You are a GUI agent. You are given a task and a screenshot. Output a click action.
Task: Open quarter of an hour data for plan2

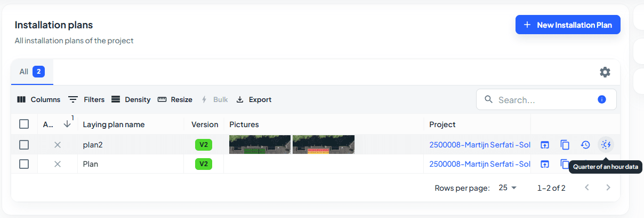(x=606, y=144)
